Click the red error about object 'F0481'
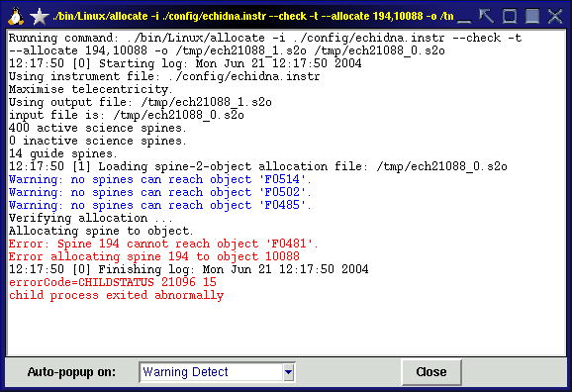 pyautogui.click(x=163, y=244)
